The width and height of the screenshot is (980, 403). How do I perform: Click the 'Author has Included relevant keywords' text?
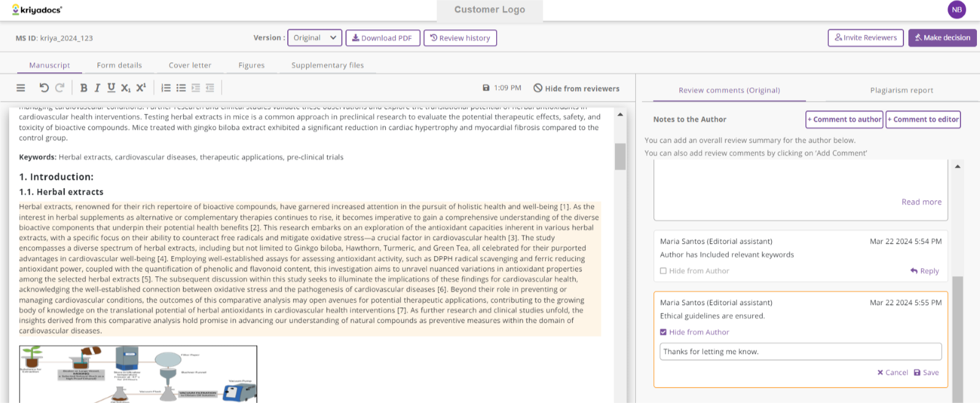(727, 255)
